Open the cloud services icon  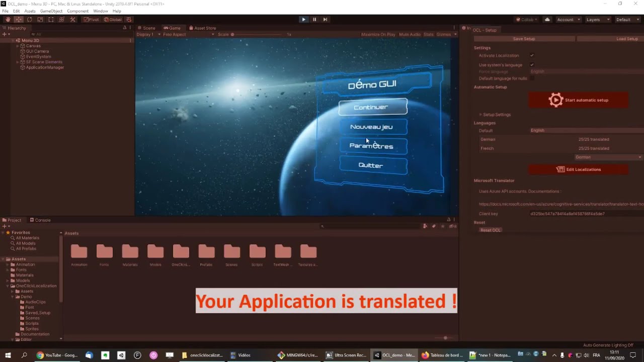547,20
